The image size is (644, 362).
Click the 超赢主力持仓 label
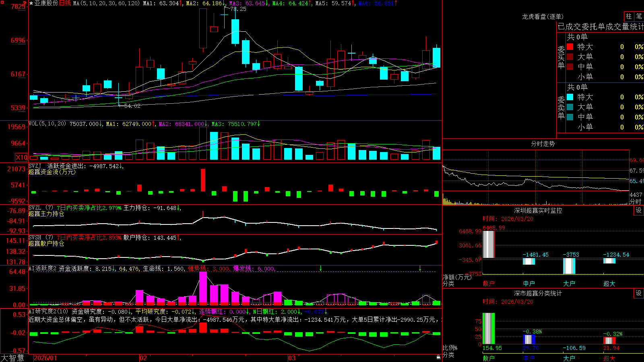point(46,214)
